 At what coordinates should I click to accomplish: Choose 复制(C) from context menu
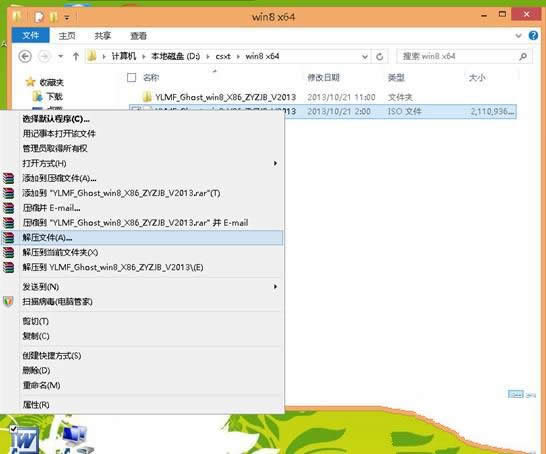coord(36,336)
